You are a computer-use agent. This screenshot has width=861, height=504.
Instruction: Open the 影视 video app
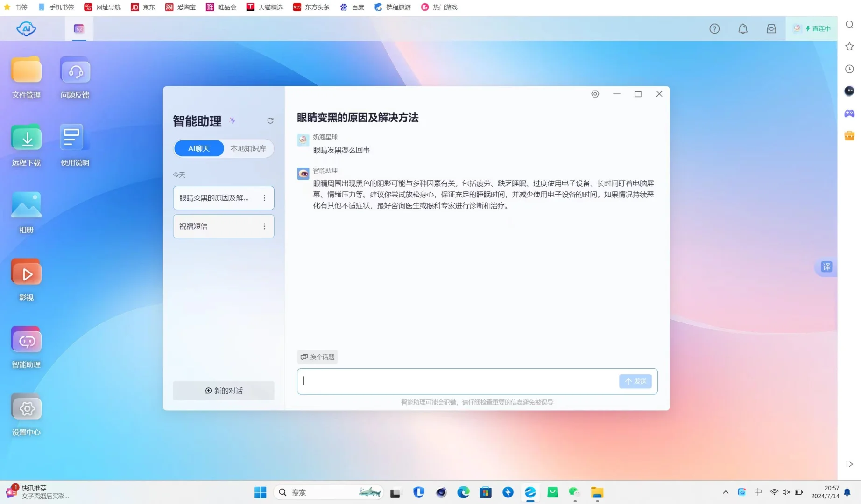tap(26, 279)
